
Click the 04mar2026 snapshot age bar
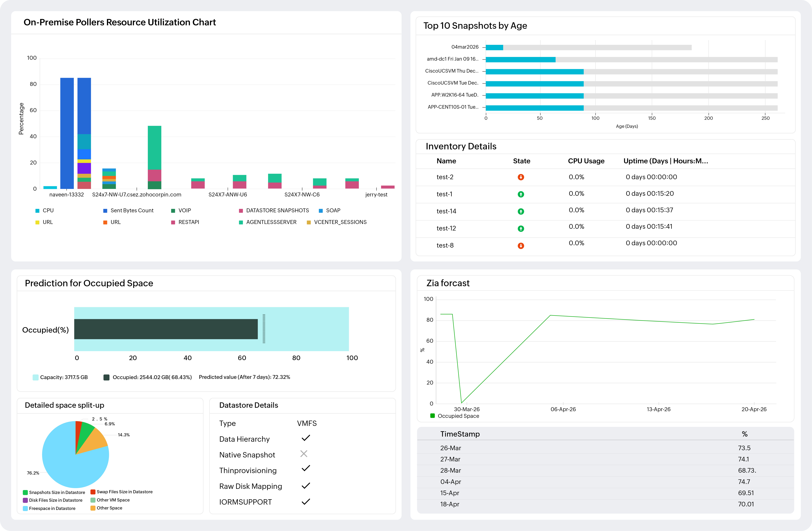(494, 47)
